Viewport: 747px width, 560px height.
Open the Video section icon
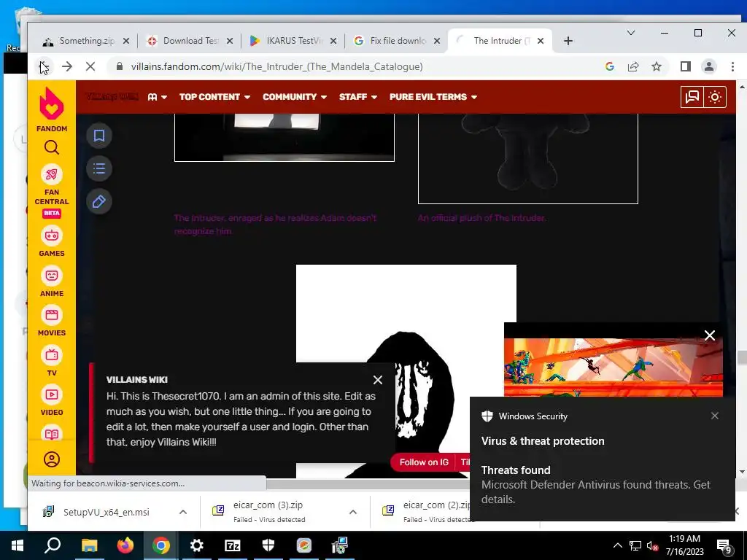click(52, 394)
